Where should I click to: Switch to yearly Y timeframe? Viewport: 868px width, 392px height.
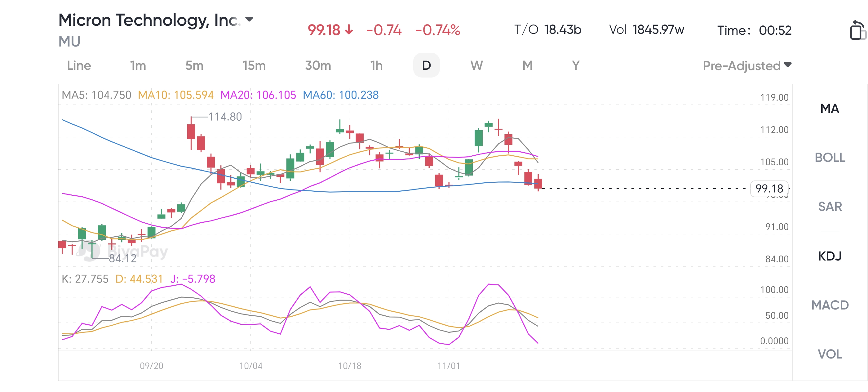pyautogui.click(x=576, y=65)
